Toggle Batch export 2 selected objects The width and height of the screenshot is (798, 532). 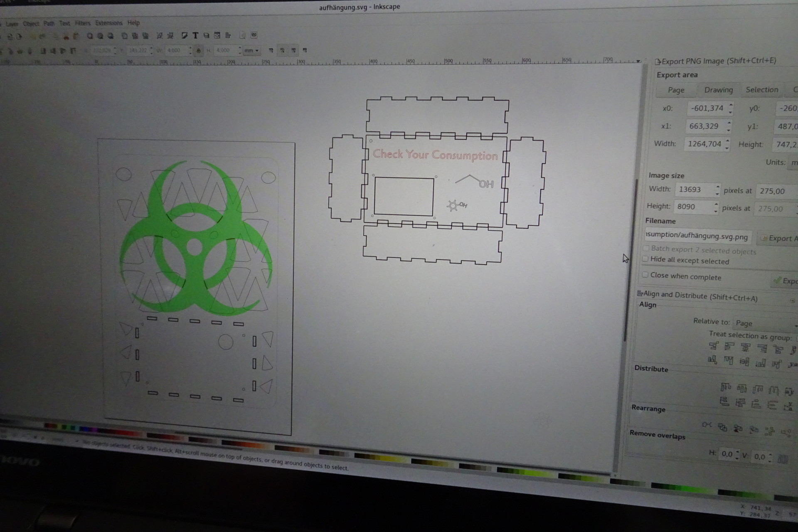click(x=646, y=248)
